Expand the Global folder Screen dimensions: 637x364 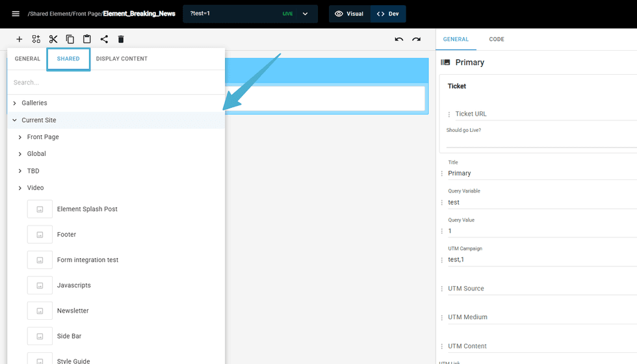point(20,154)
